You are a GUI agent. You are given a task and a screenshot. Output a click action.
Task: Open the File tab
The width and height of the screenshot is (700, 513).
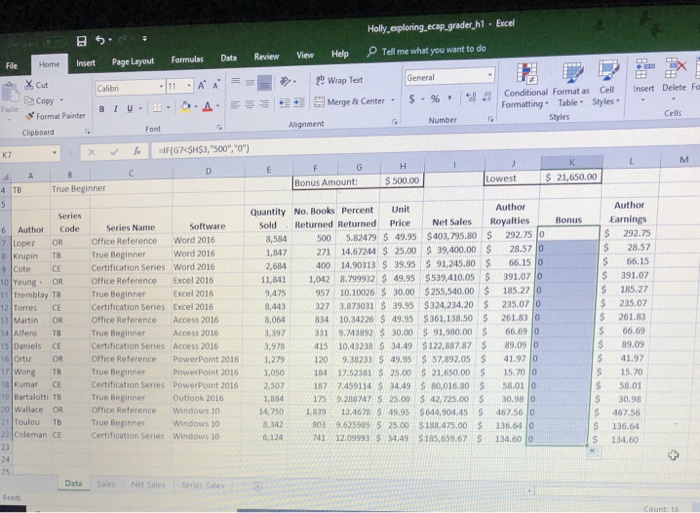click(x=12, y=66)
